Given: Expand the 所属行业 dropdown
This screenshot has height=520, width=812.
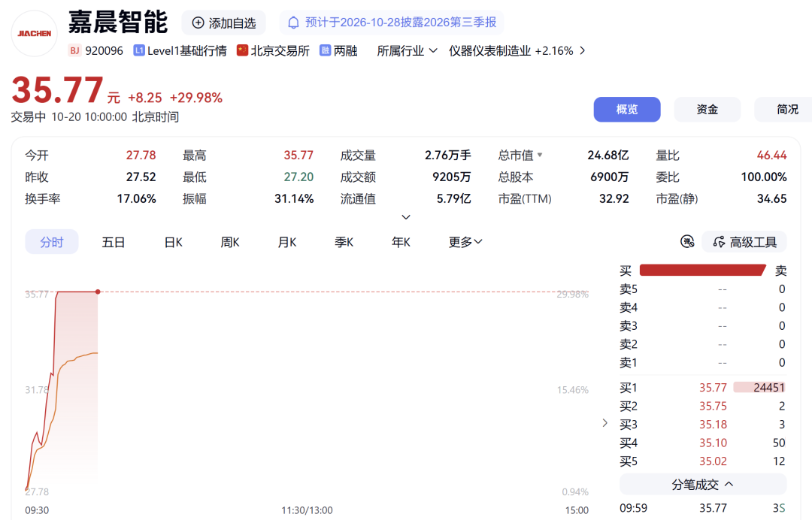Looking at the screenshot, I should (x=407, y=50).
